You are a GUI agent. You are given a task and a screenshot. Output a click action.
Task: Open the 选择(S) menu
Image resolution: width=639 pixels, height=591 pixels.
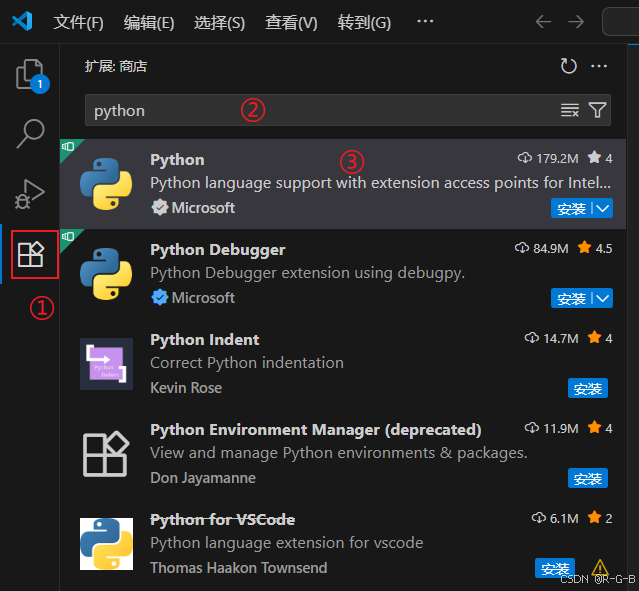[219, 22]
